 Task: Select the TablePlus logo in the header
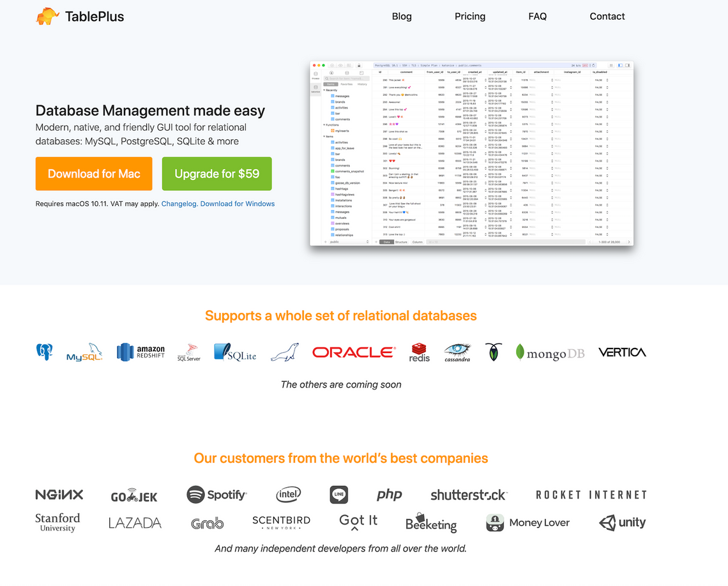pos(79,17)
